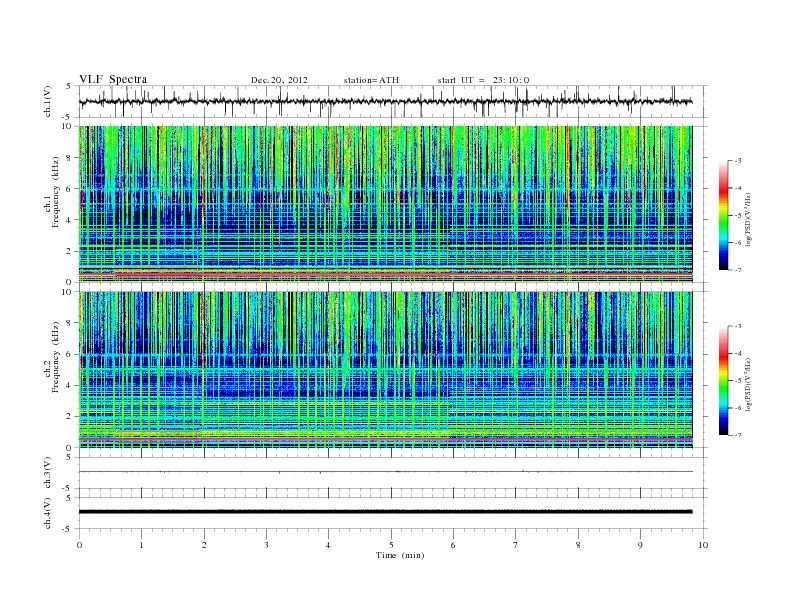
Task: Click the time axis tick label "4"
Action: [328, 545]
